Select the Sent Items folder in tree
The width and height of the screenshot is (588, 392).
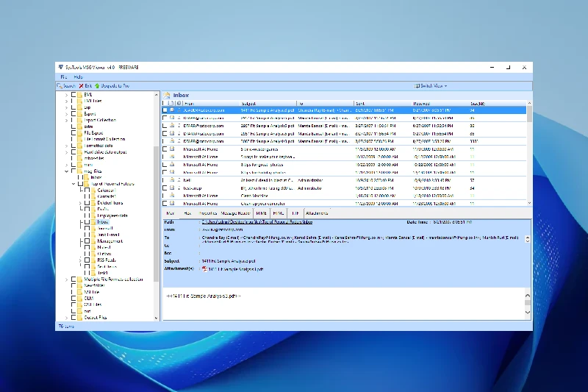(x=107, y=266)
